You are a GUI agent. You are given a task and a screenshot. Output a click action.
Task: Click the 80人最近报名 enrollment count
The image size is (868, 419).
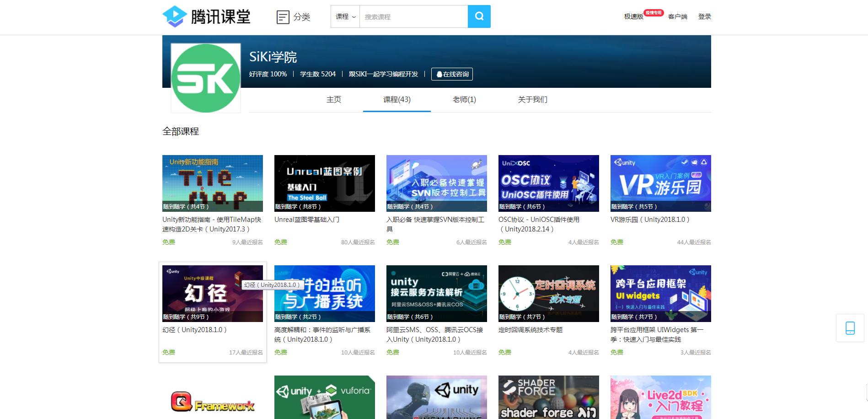358,242
